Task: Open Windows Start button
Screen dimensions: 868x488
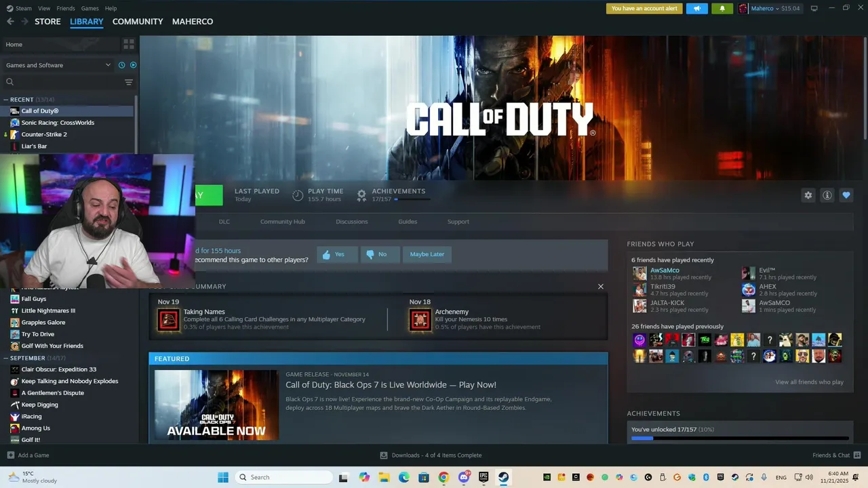Action: coord(223,477)
